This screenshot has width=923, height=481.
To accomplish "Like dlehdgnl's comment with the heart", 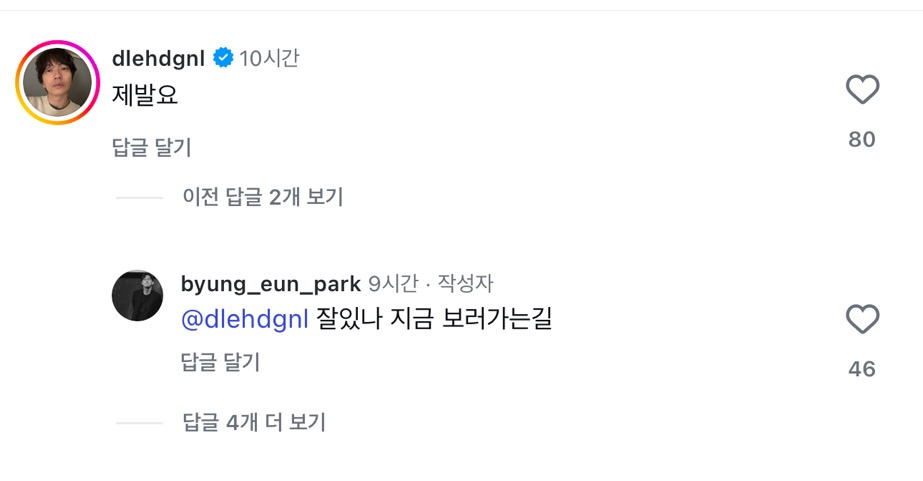I will click(862, 91).
